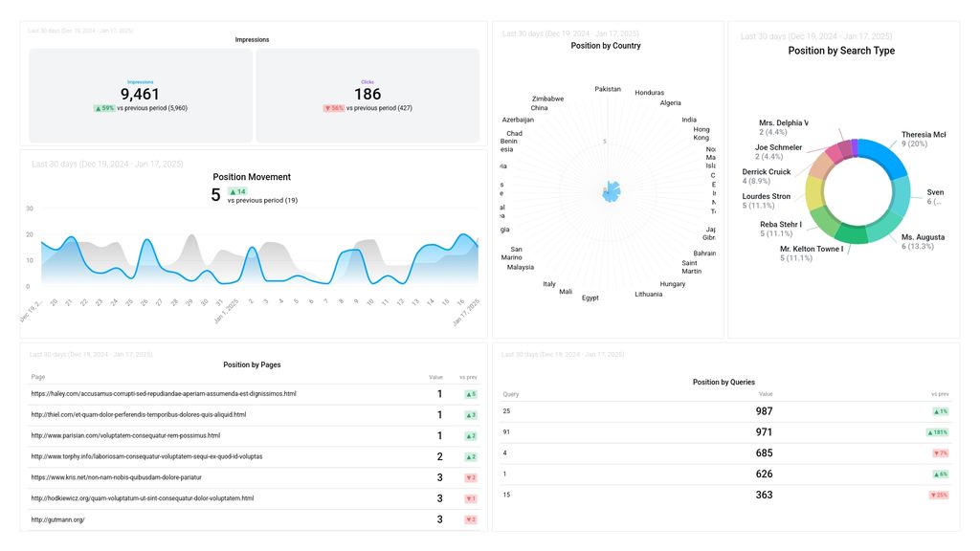Select query value 971
The height and width of the screenshot is (551, 980).
pyautogui.click(x=764, y=432)
